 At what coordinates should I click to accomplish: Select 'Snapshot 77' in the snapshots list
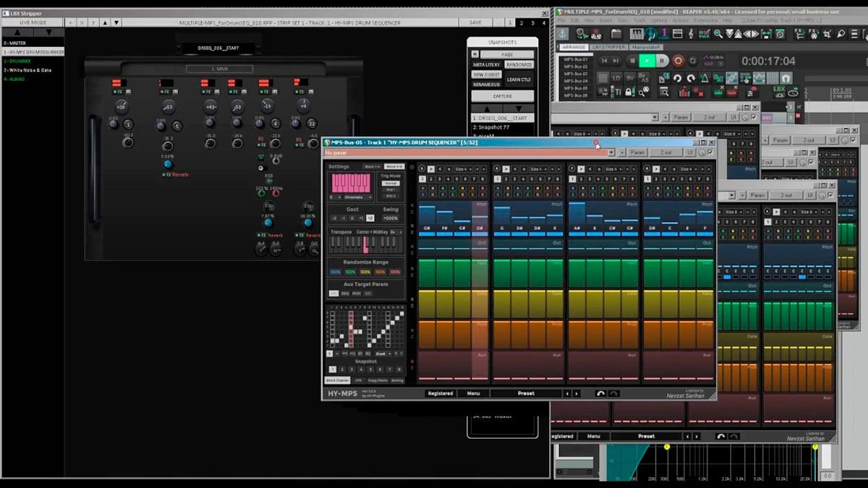tap(503, 127)
